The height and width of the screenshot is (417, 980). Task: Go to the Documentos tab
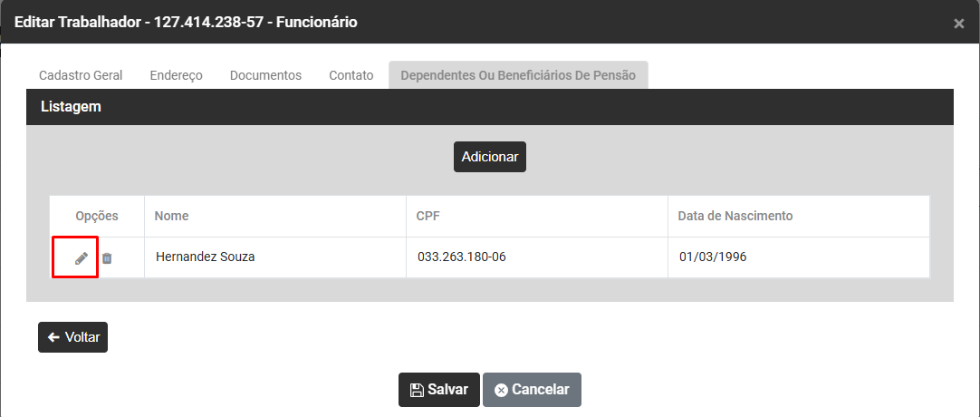(265, 75)
